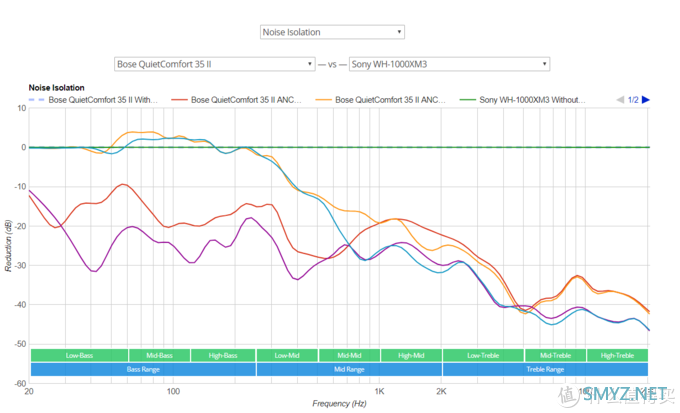Image resolution: width=680 pixels, height=413 pixels.
Task: Toggle Bose QuietComfort 35 II With... legend series
Action: pos(93,100)
